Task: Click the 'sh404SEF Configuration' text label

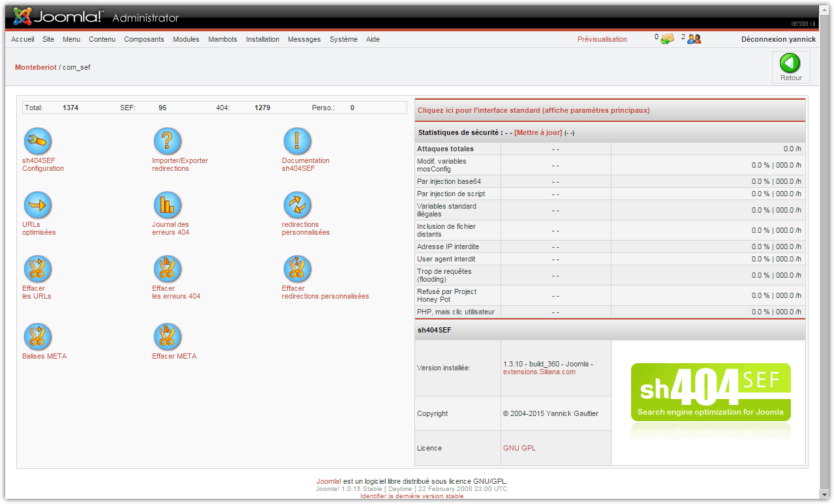Action: tap(43, 164)
